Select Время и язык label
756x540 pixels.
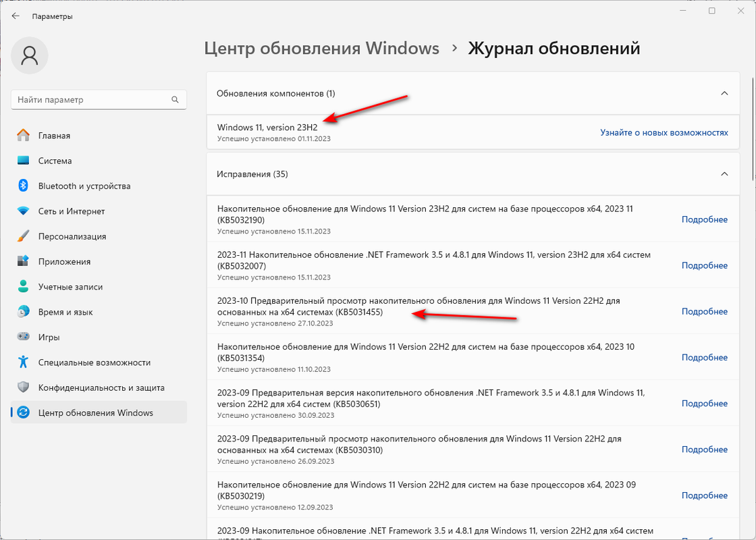coord(65,312)
